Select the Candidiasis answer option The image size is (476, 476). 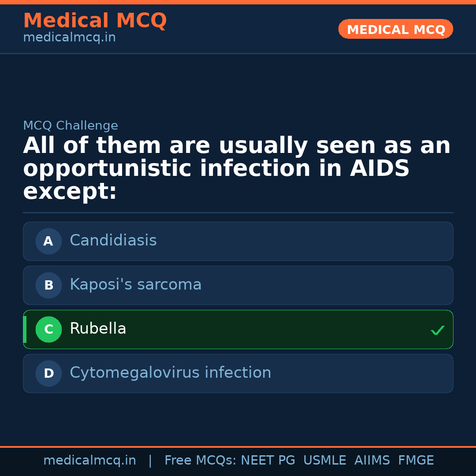point(238,241)
